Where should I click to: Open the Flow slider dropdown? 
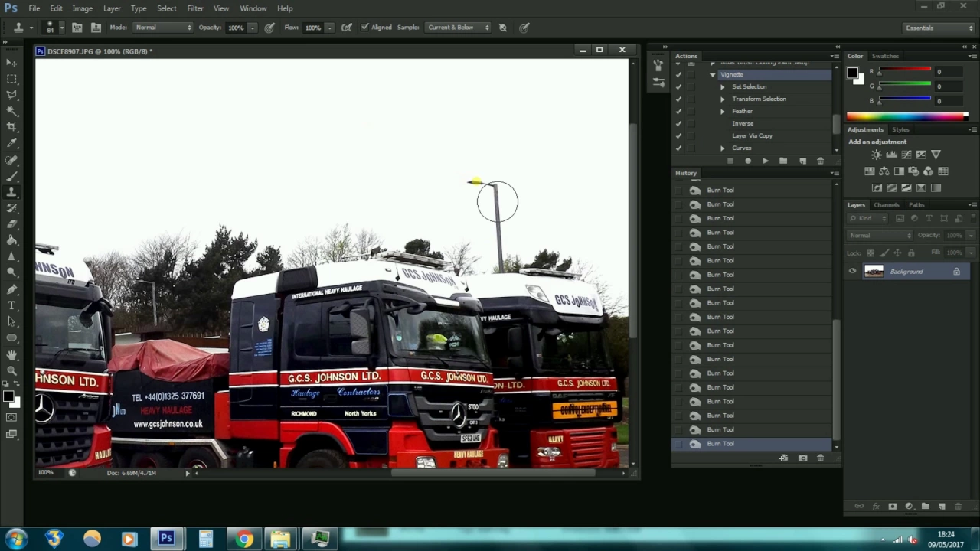point(329,28)
